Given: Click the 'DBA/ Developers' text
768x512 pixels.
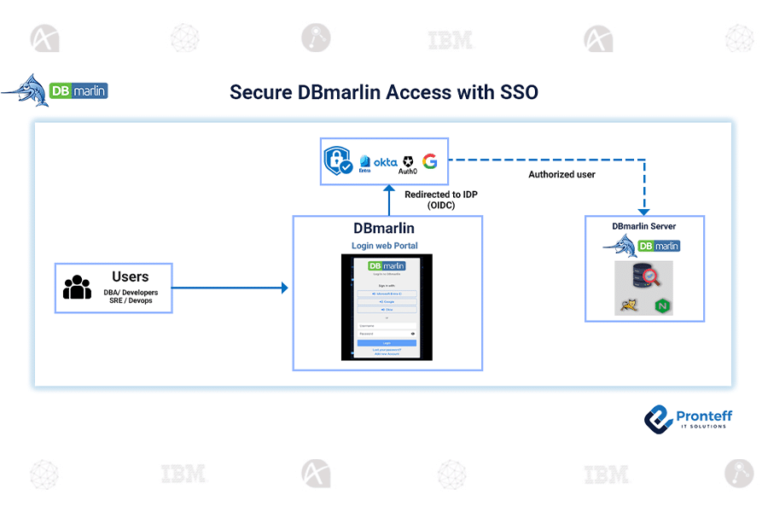Looking at the screenshot, I should click(131, 293).
